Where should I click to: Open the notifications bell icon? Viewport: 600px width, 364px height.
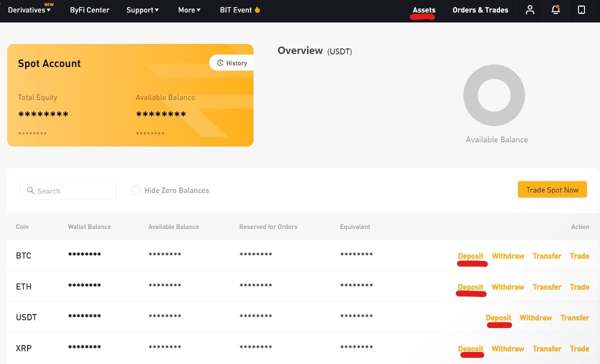point(555,9)
